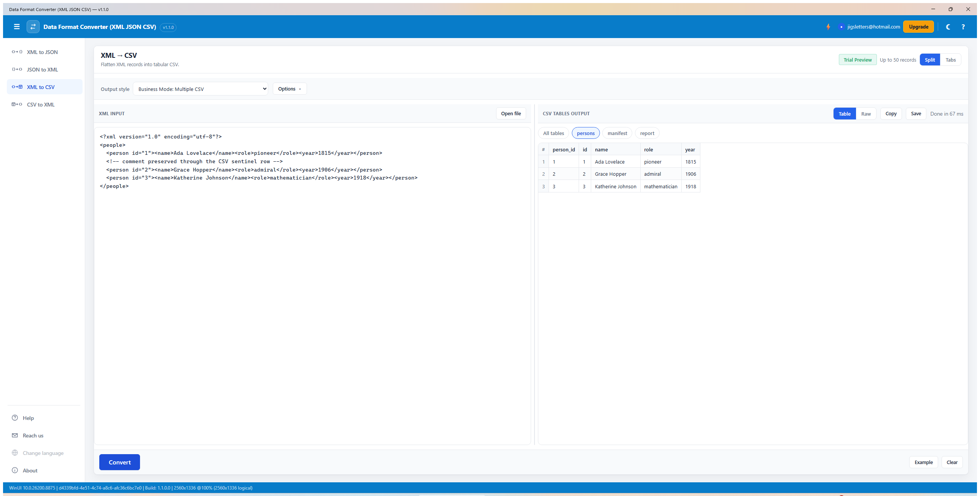
Task: Click the year column header
Action: coord(691,149)
